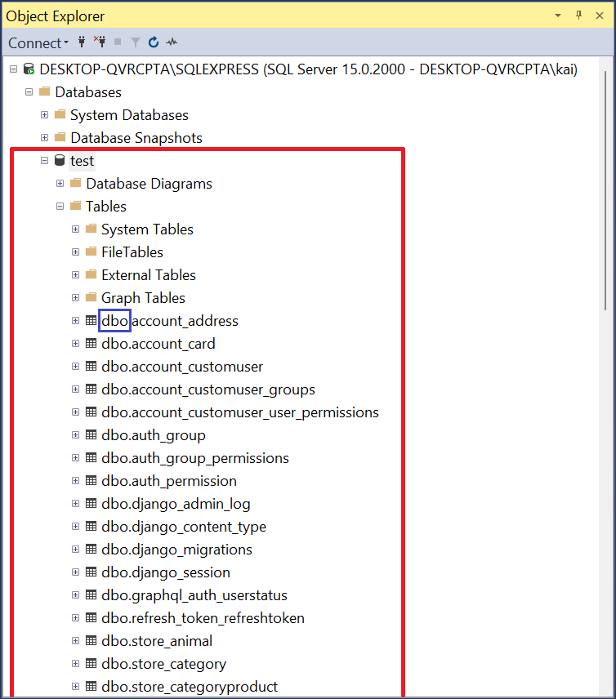Open the Activity Monitor icon

[x=172, y=42]
